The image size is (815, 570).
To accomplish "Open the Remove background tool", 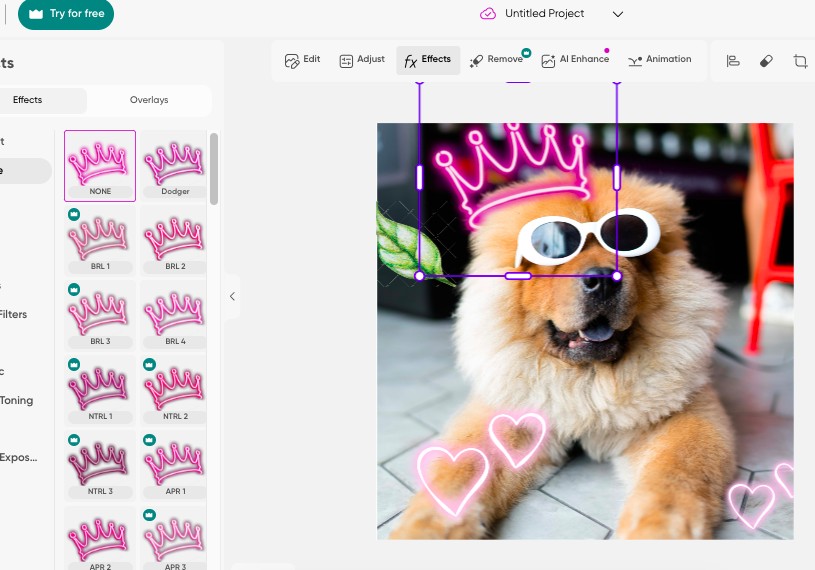I will [496, 60].
